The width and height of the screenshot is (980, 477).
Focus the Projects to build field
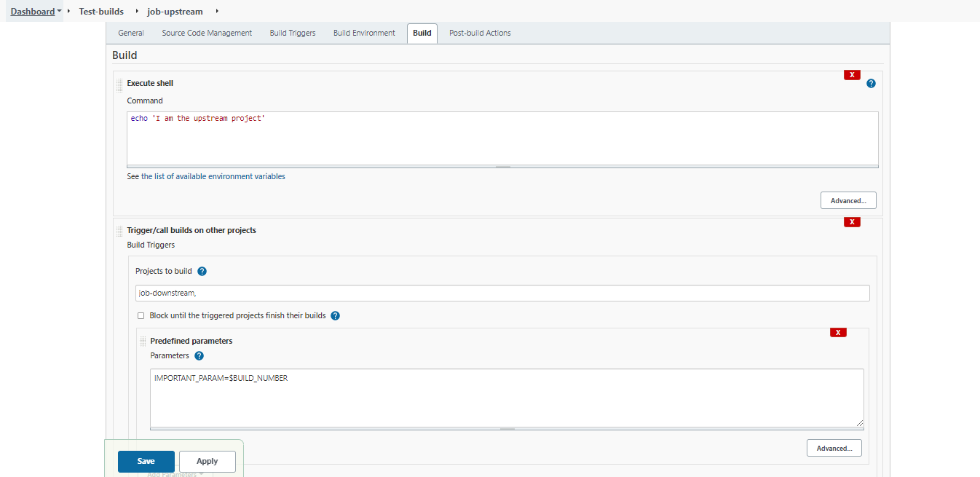coord(502,293)
